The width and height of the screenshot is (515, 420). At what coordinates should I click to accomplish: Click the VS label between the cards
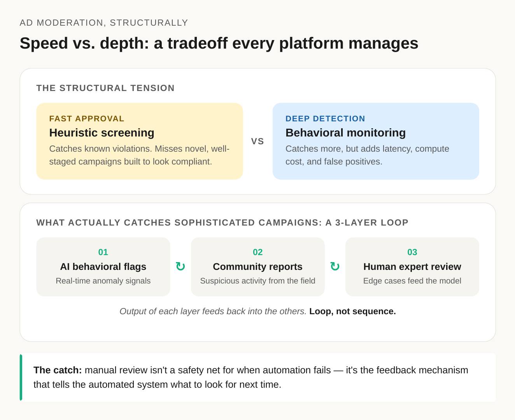point(257,141)
